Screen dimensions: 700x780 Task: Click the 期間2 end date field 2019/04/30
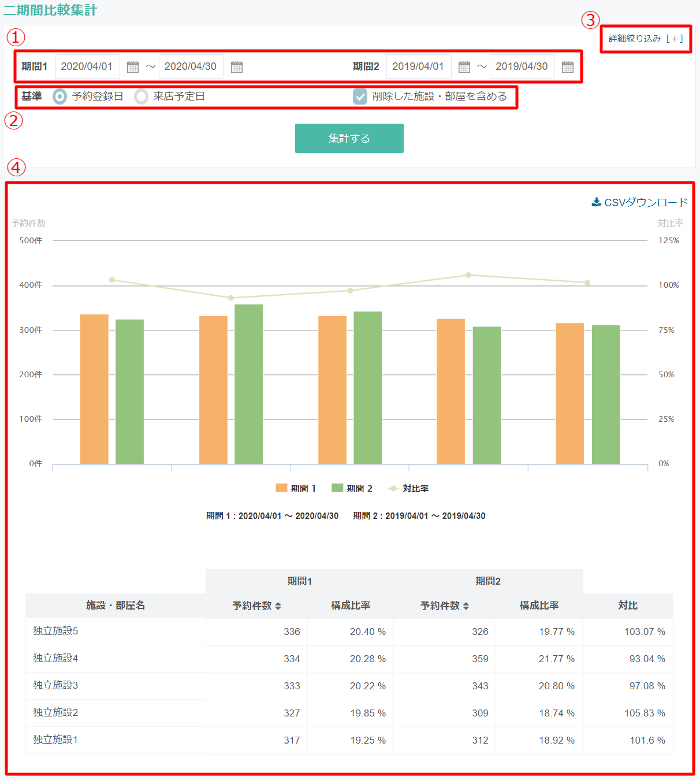[x=522, y=66]
